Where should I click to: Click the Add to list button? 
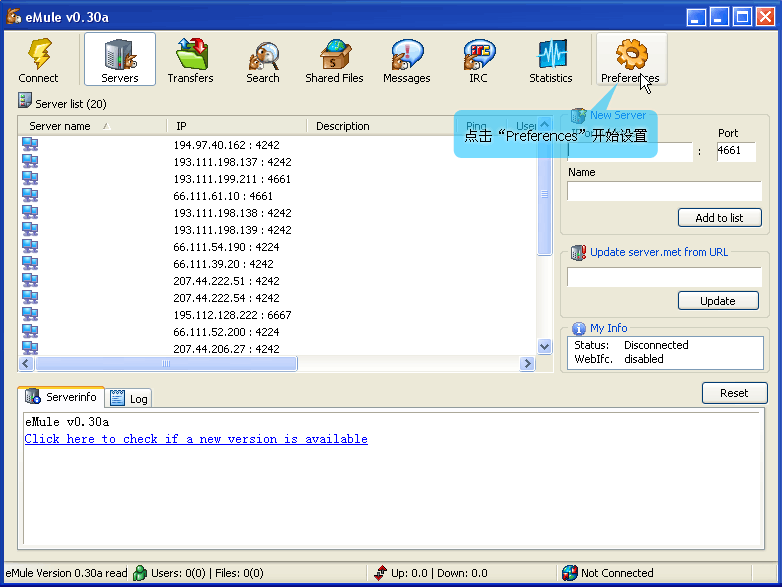tap(719, 218)
